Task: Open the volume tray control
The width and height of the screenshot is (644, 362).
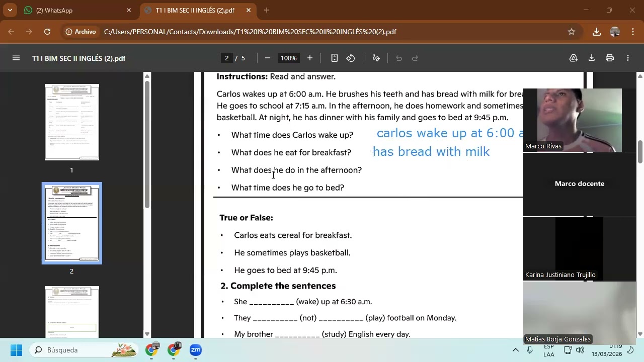Action: (580, 350)
